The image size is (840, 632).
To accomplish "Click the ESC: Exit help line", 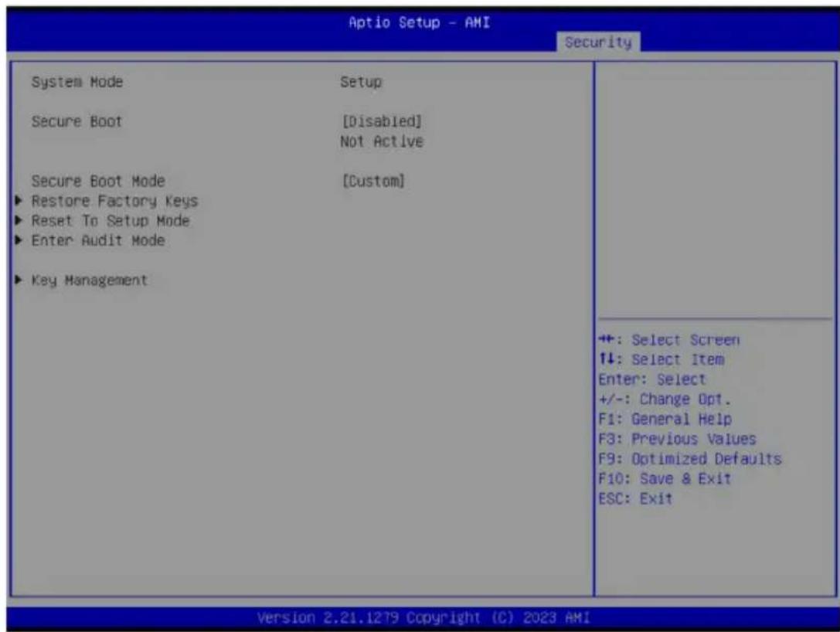I will tap(635, 498).
